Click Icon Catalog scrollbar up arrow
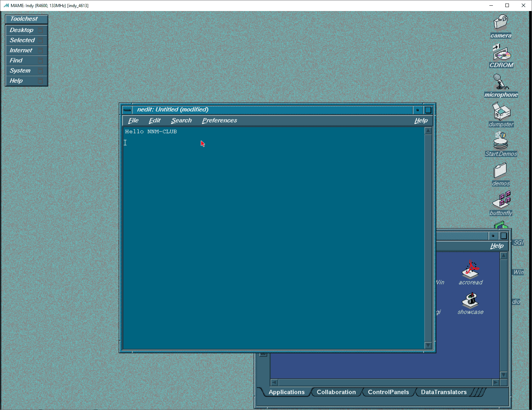Viewport: 532px width, 410px height. pos(504,256)
